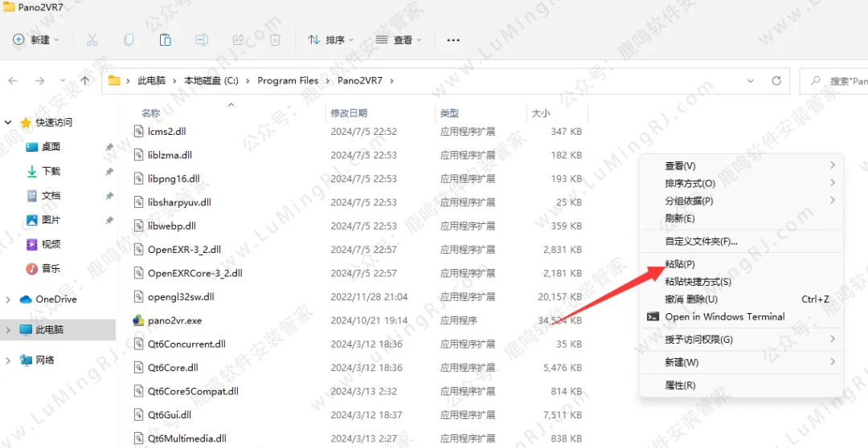Screen dimensions: 868x448
Task: Click the Cut scissors icon in toolbar
Action: [x=92, y=40]
